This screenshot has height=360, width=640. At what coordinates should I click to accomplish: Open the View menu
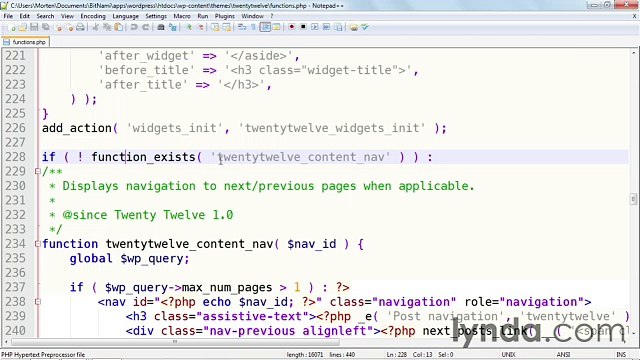click(x=67, y=16)
